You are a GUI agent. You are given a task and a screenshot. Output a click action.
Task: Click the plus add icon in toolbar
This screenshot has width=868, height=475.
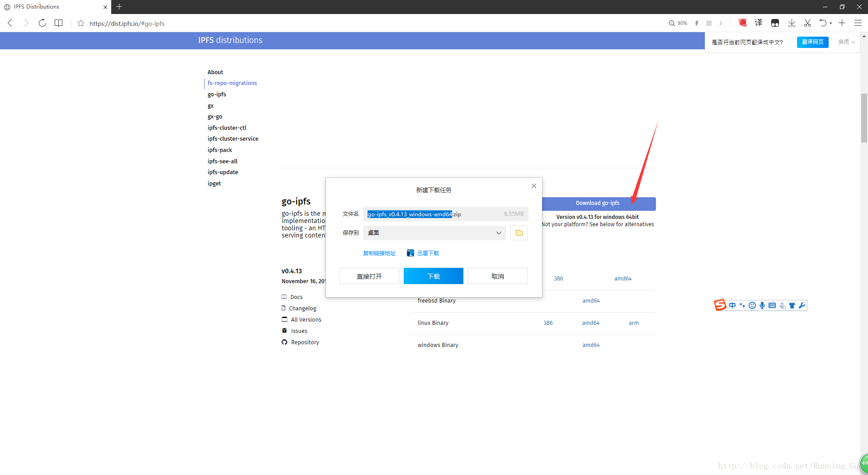(x=842, y=23)
